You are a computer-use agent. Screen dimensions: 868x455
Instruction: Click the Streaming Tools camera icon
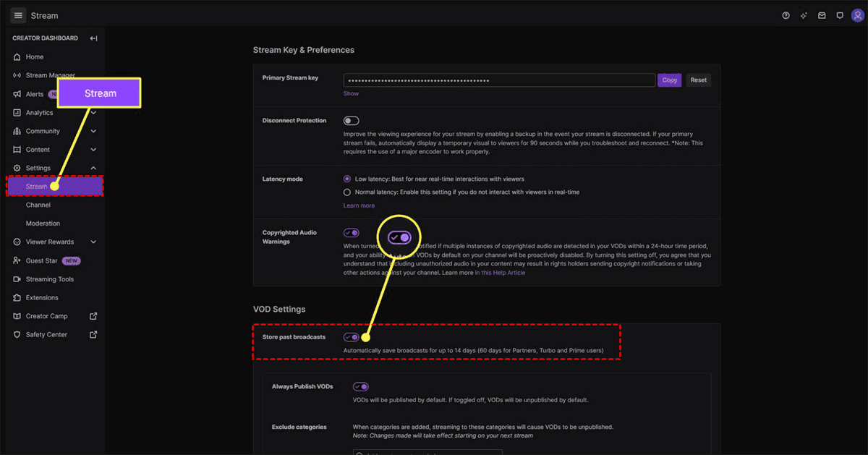pyautogui.click(x=17, y=279)
